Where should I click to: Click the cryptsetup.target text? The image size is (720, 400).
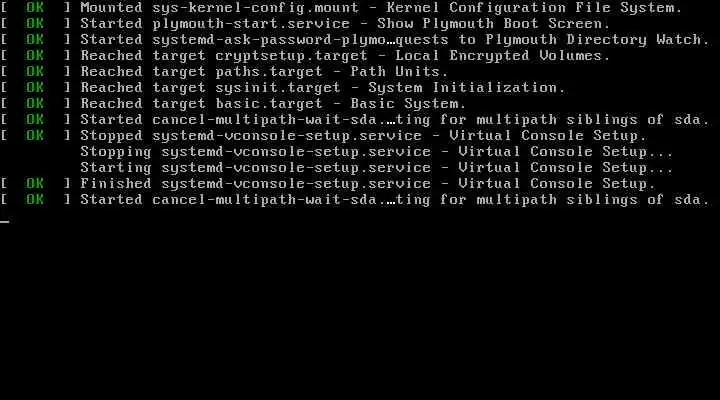tap(291, 56)
